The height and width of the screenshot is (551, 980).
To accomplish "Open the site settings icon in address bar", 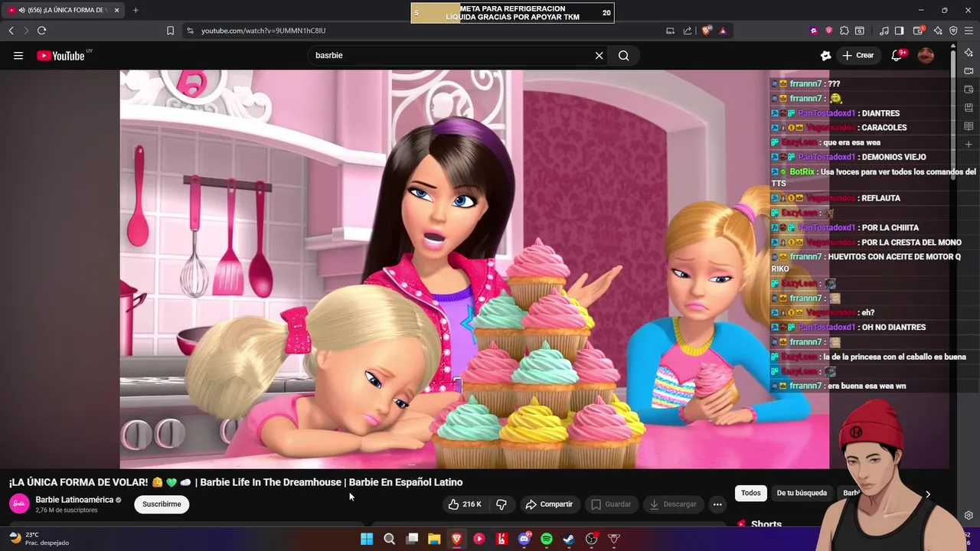I will coord(190,31).
